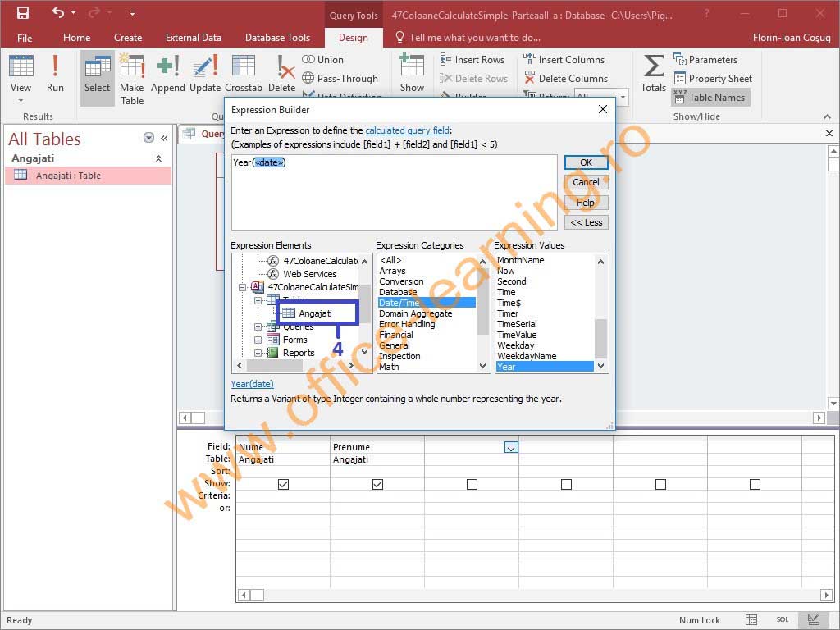The height and width of the screenshot is (630, 840).
Task: Toggle the Totals sigma button
Action: (x=653, y=73)
